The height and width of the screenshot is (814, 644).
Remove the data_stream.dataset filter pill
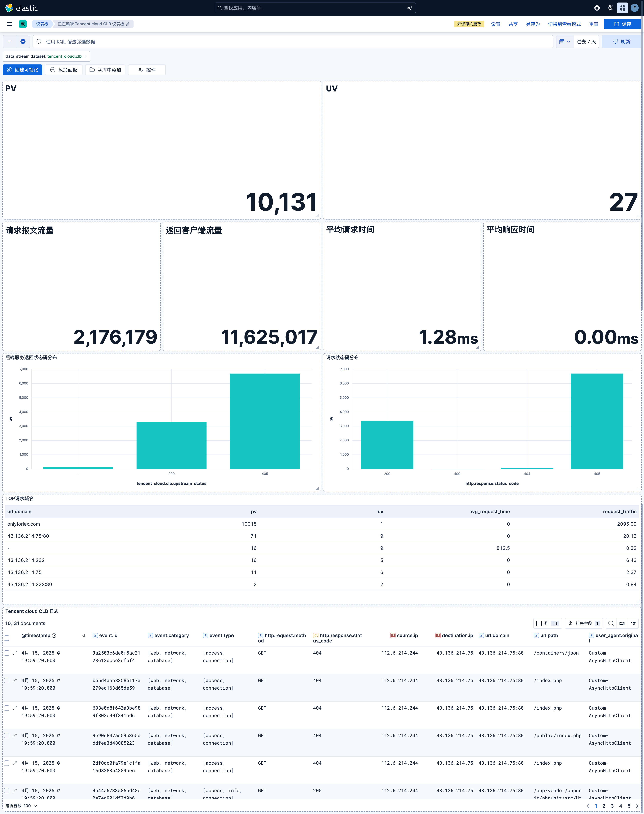[85, 56]
